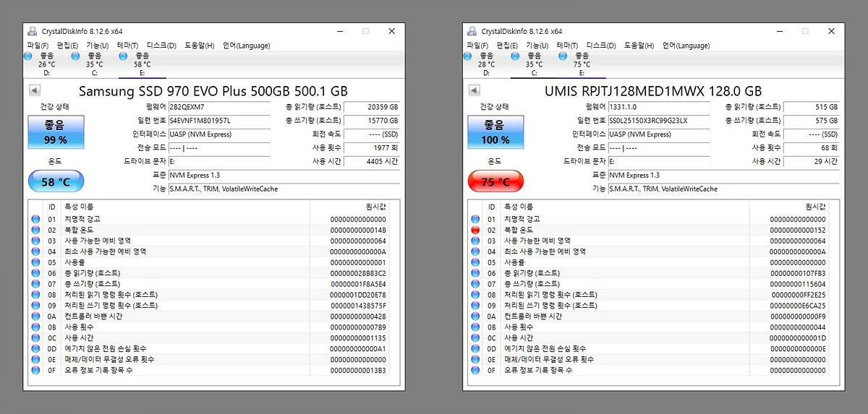Click status dot for 0E row in UMIS window
The height and width of the screenshot is (414, 868).
click(x=475, y=360)
